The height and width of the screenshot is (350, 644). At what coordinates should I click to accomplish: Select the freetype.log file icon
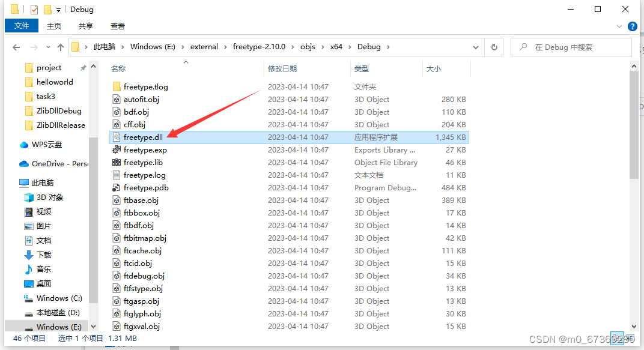coord(117,175)
